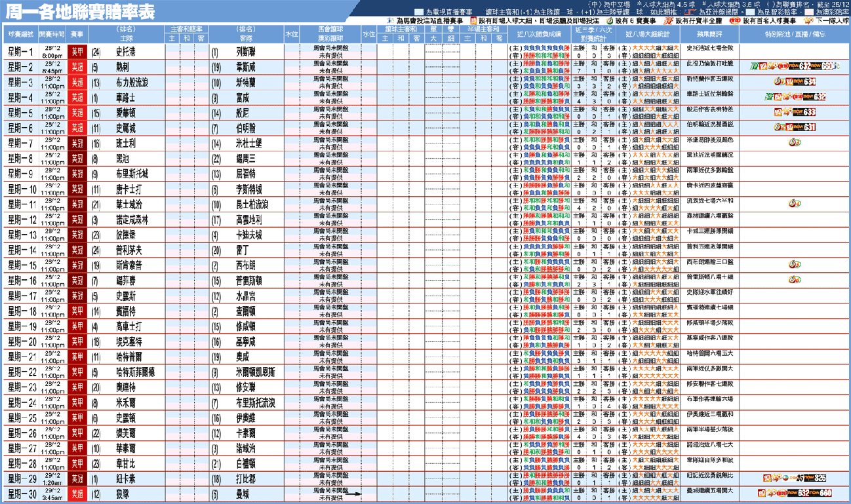Click the 球賽編號 column header
Viewport: 851px width, 504px height.
point(18,33)
